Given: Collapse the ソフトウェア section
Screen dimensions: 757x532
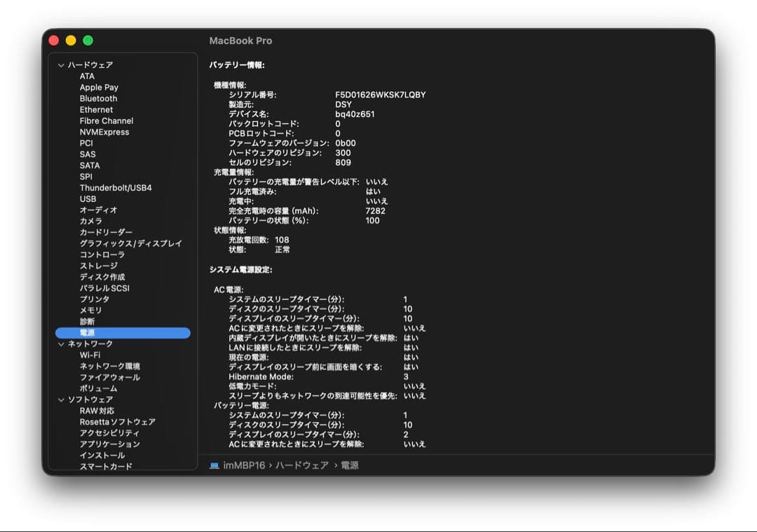Looking at the screenshot, I should (60, 400).
